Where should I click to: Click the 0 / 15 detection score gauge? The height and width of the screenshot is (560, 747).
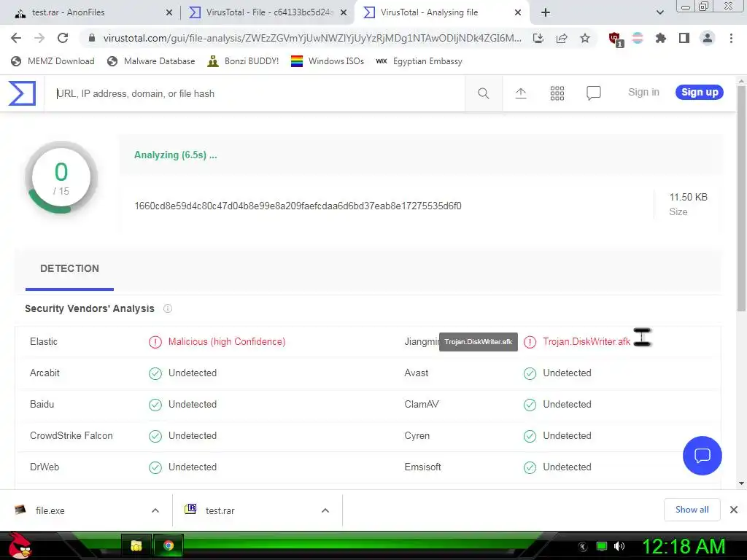pos(61,178)
